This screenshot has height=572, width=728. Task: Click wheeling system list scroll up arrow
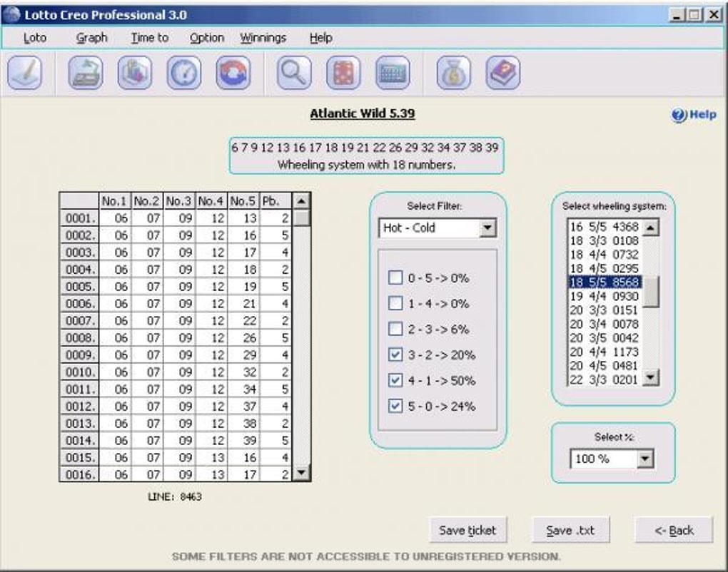point(651,228)
